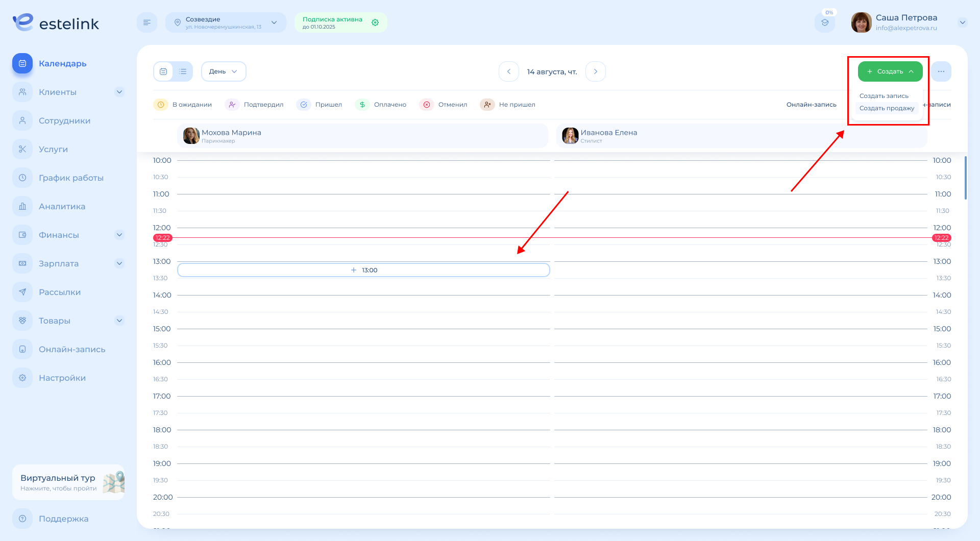Switch to list view
The image size is (980, 541).
point(183,71)
